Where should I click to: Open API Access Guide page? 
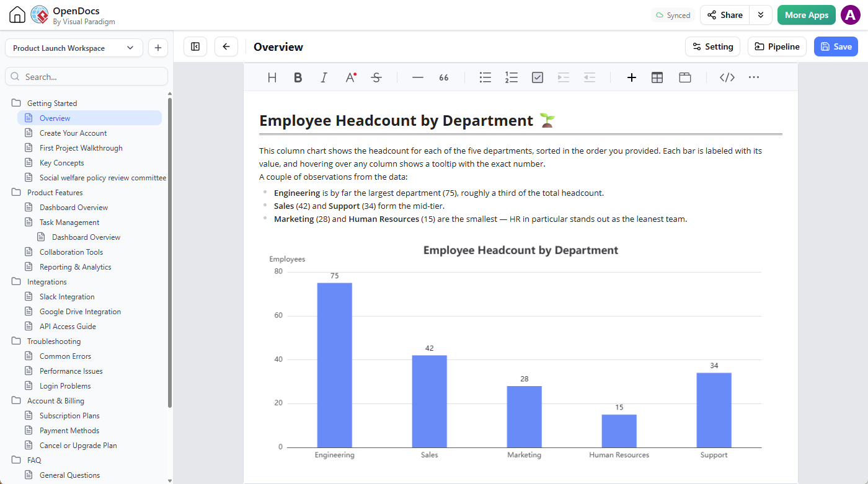(x=68, y=327)
